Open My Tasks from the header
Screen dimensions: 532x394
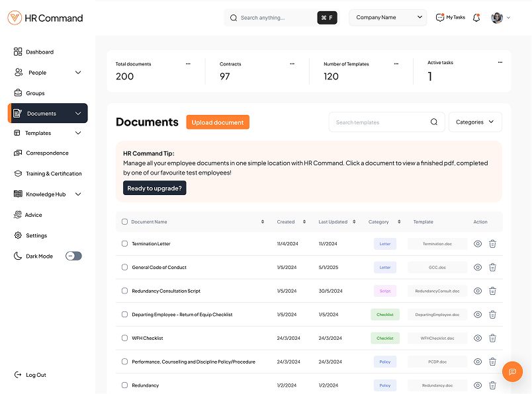(451, 18)
